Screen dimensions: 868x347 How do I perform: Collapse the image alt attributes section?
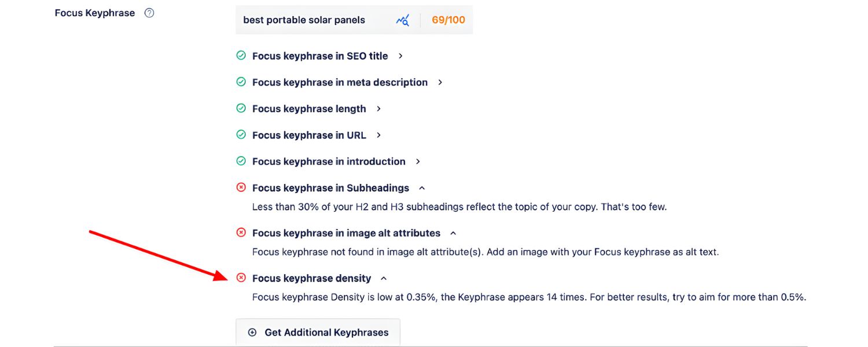453,232
